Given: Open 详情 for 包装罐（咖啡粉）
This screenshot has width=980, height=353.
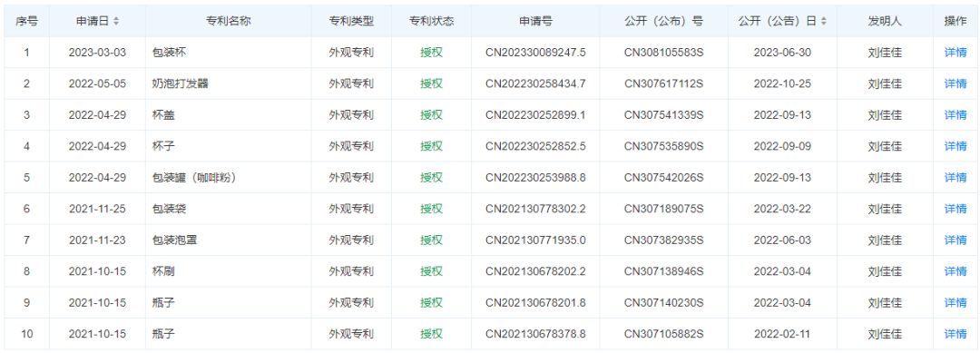Looking at the screenshot, I should click(x=955, y=178).
